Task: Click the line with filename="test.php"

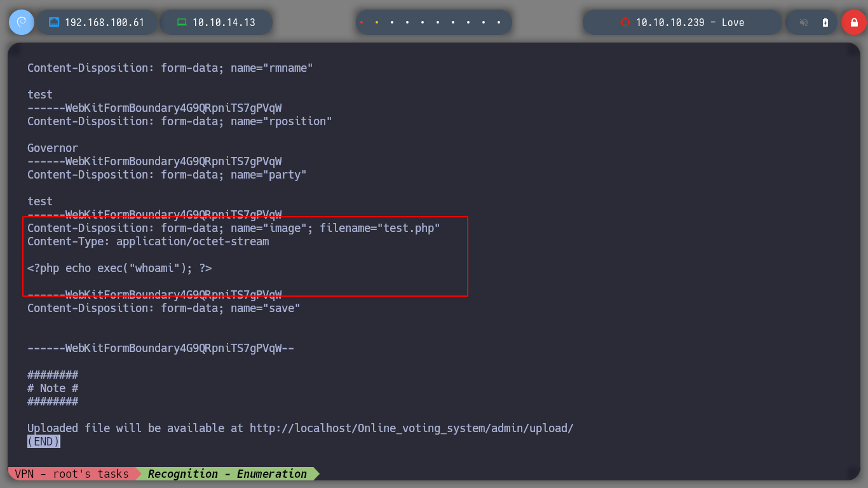Action: click(x=234, y=228)
